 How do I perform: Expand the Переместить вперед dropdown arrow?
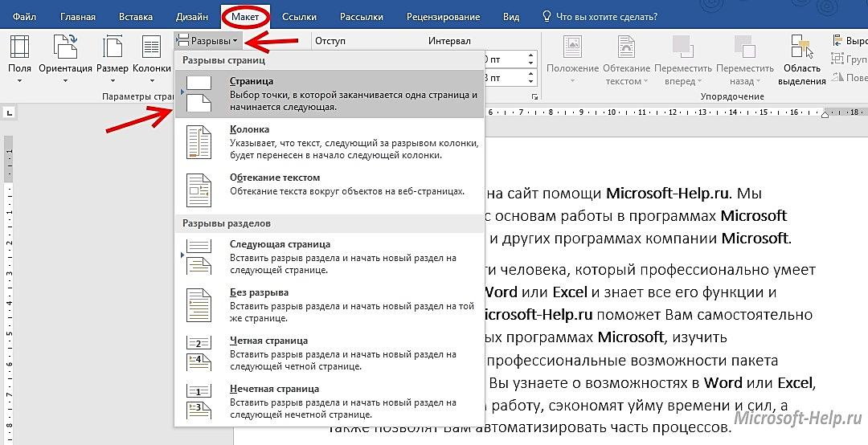tap(699, 81)
